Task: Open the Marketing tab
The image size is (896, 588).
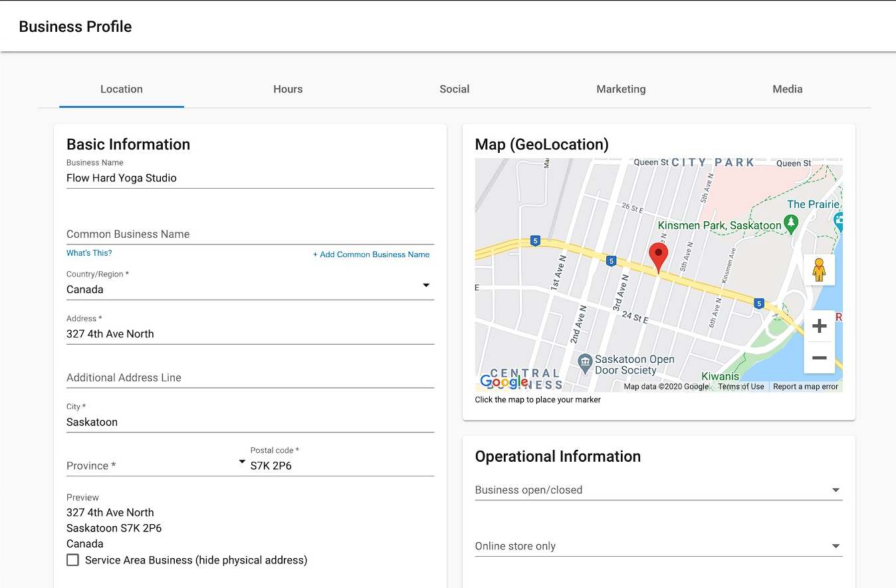Action: 621,89
